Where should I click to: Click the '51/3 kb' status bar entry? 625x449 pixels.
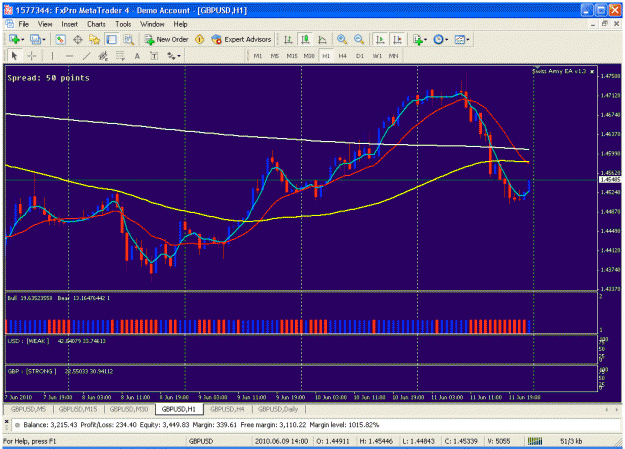[x=571, y=441]
